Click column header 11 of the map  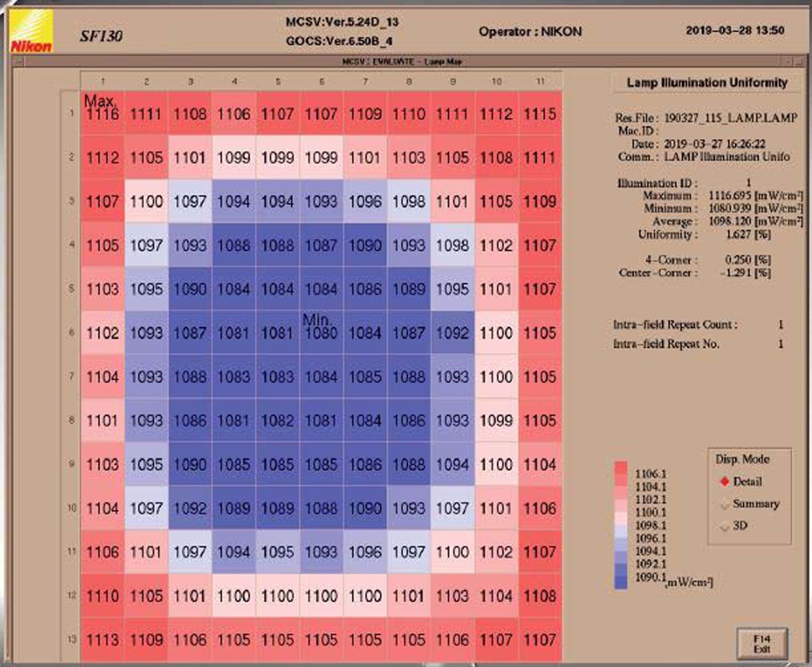click(x=540, y=81)
